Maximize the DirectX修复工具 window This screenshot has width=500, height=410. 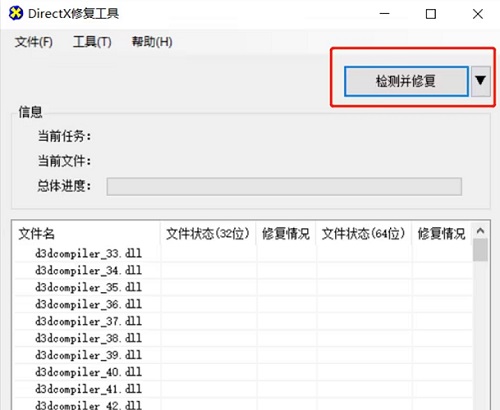431,14
